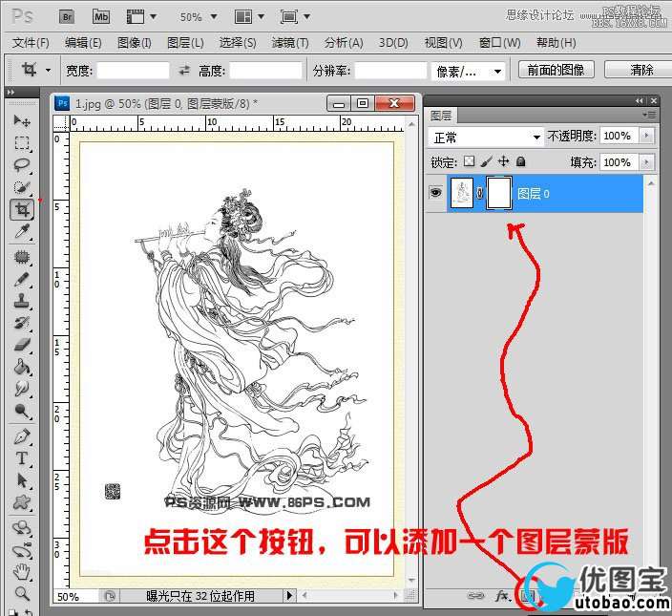Toggle lock image pixels brush icon
This screenshot has width=672, height=616.
[487, 161]
